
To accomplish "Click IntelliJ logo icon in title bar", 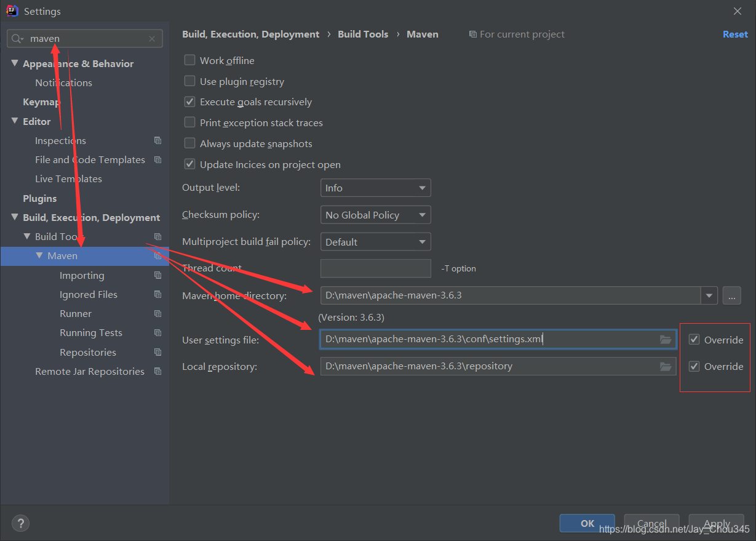I will tap(11, 11).
